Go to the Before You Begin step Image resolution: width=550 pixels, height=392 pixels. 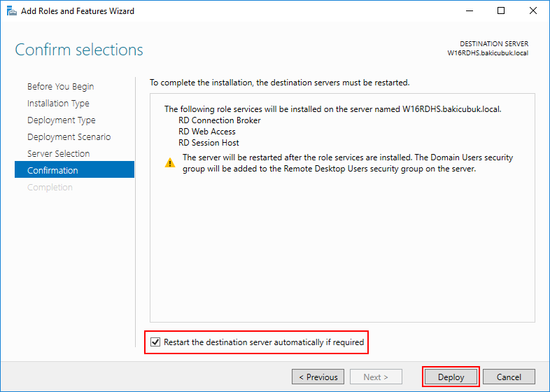click(x=60, y=86)
